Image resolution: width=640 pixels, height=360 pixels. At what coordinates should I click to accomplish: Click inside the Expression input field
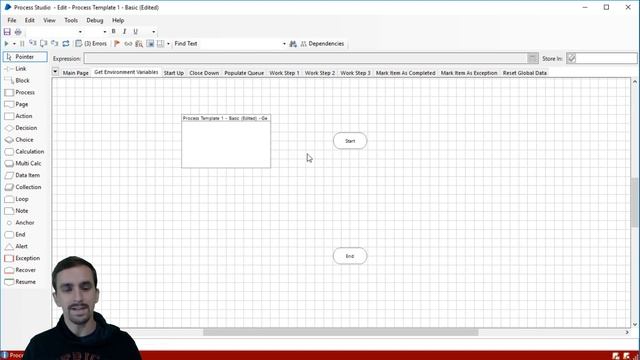(305, 58)
